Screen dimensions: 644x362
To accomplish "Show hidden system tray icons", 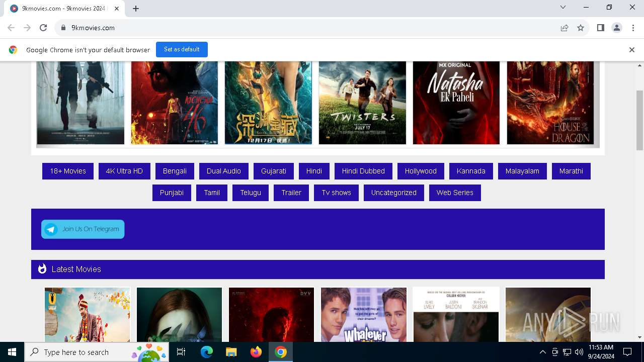I will click(x=542, y=352).
